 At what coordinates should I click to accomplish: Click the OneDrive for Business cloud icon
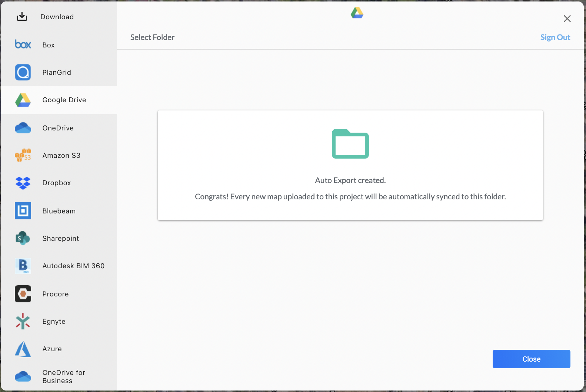(x=23, y=376)
